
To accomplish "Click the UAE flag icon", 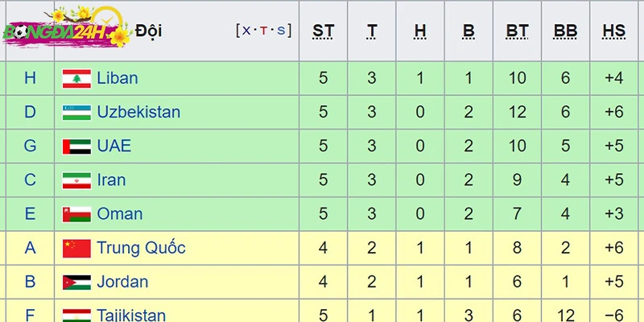I will (x=76, y=147).
